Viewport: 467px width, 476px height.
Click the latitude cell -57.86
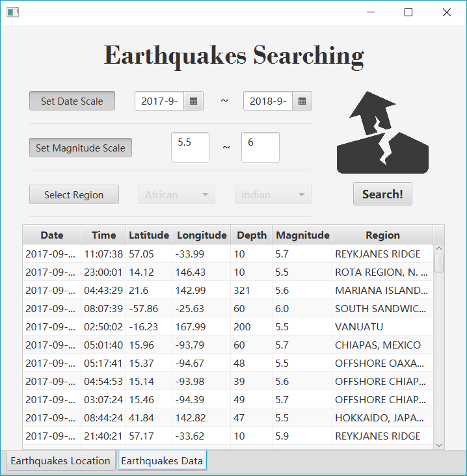[149, 308]
